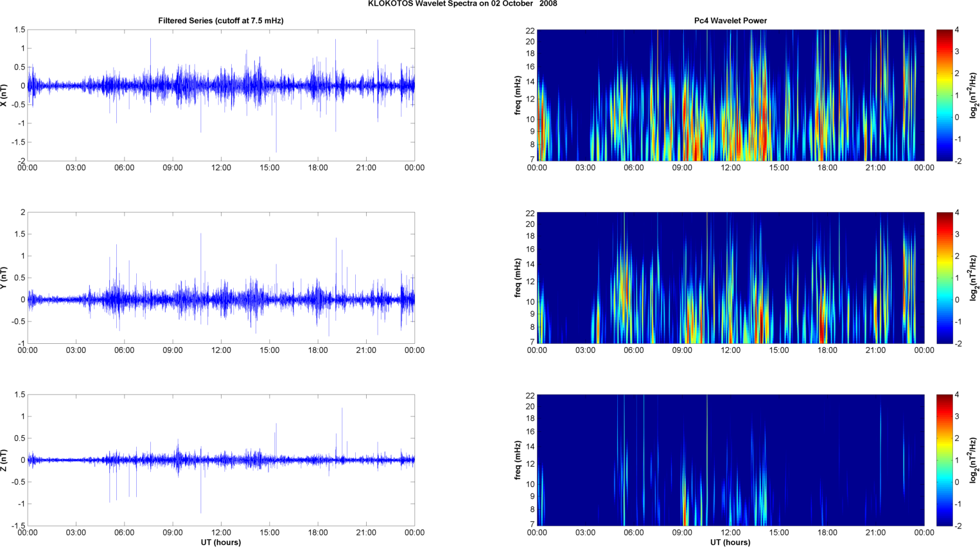Viewport: 980px width, 547px height.
Task: Click the bottom spectrogram's colorbar
Action: [944, 460]
